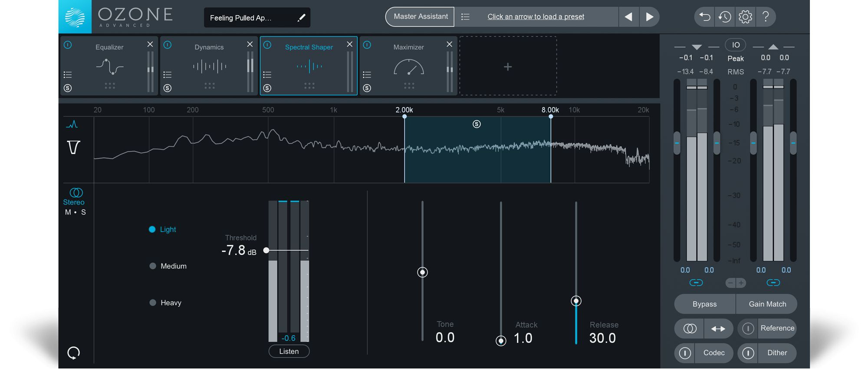
Task: Click the stereo swap arrows button
Action: (718, 329)
